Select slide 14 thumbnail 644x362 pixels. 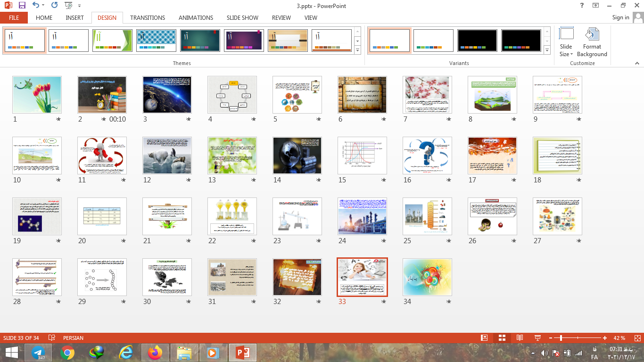pos(297,156)
